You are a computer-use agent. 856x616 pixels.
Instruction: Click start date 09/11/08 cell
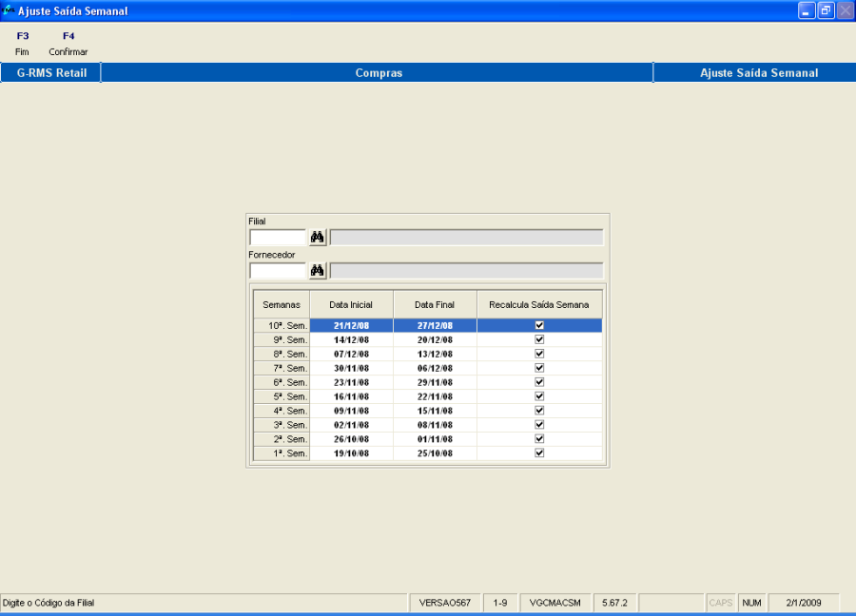[352, 411]
